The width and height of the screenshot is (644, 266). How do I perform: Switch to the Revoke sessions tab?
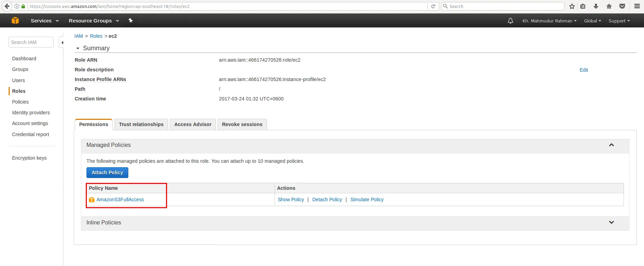242,124
